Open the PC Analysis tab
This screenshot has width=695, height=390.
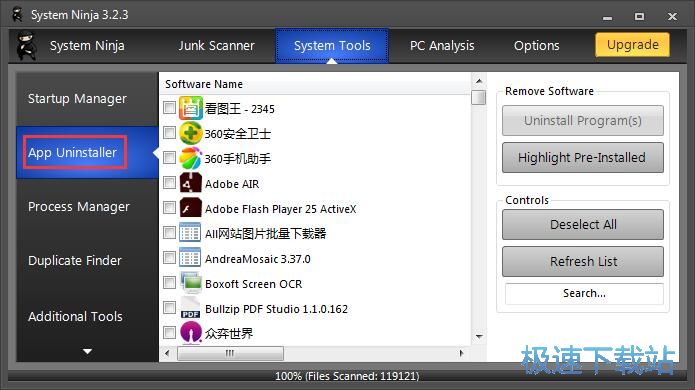coord(442,46)
